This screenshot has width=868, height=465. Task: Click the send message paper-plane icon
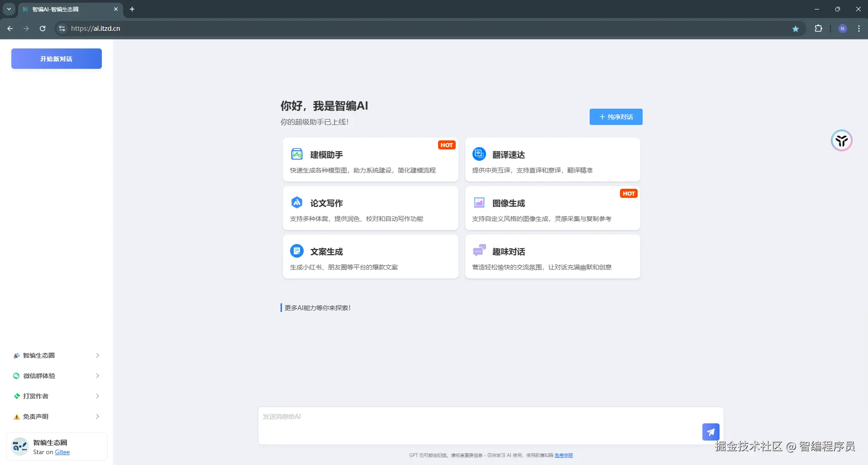point(710,431)
